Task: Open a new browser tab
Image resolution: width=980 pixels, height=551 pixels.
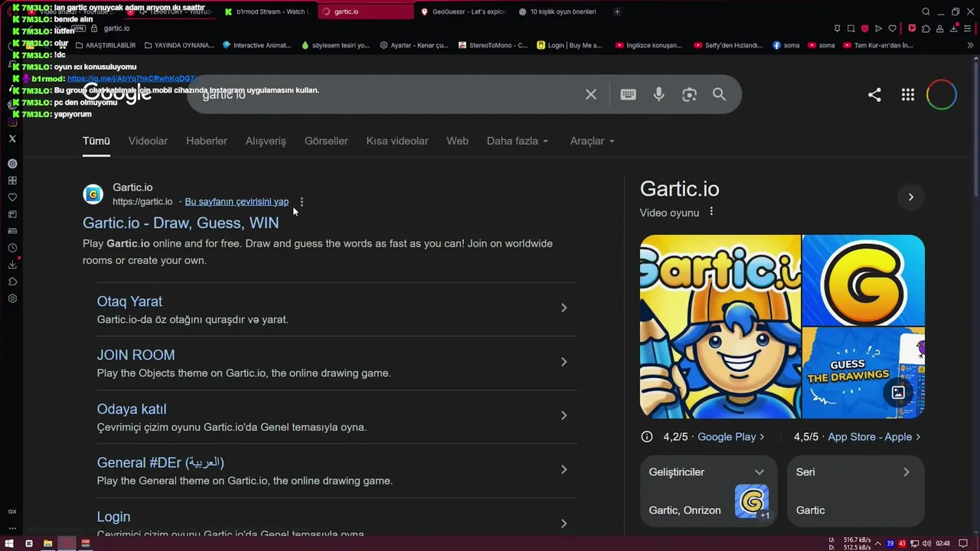Action: click(x=617, y=11)
